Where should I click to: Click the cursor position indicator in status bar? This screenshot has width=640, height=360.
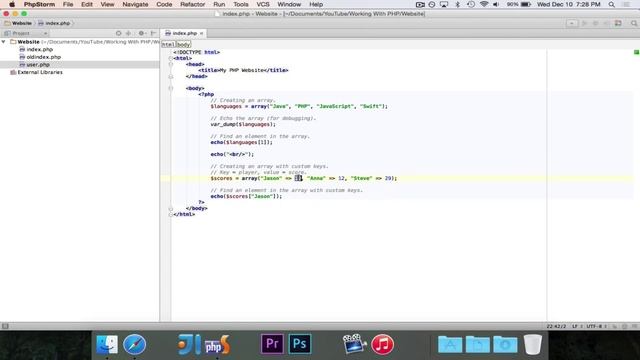556,326
